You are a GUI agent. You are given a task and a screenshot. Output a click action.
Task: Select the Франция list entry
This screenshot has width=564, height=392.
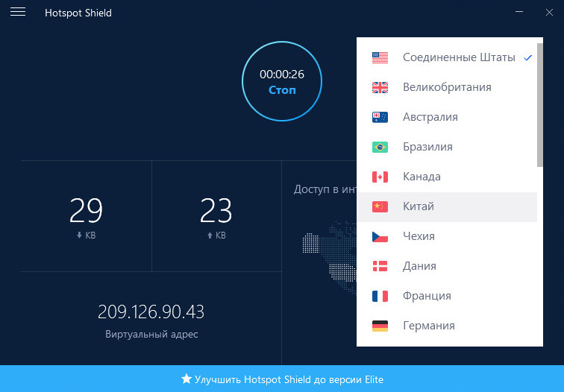(427, 296)
